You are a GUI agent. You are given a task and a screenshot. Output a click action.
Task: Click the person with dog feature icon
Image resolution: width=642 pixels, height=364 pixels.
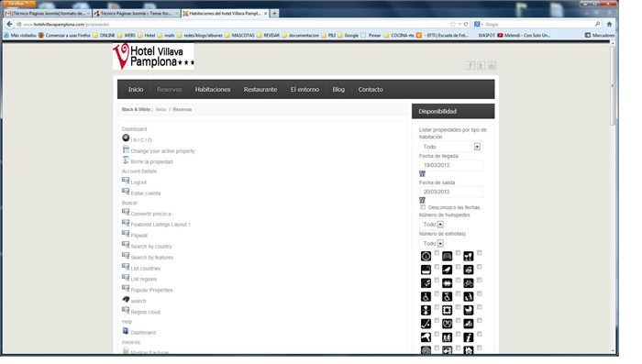[469, 297]
